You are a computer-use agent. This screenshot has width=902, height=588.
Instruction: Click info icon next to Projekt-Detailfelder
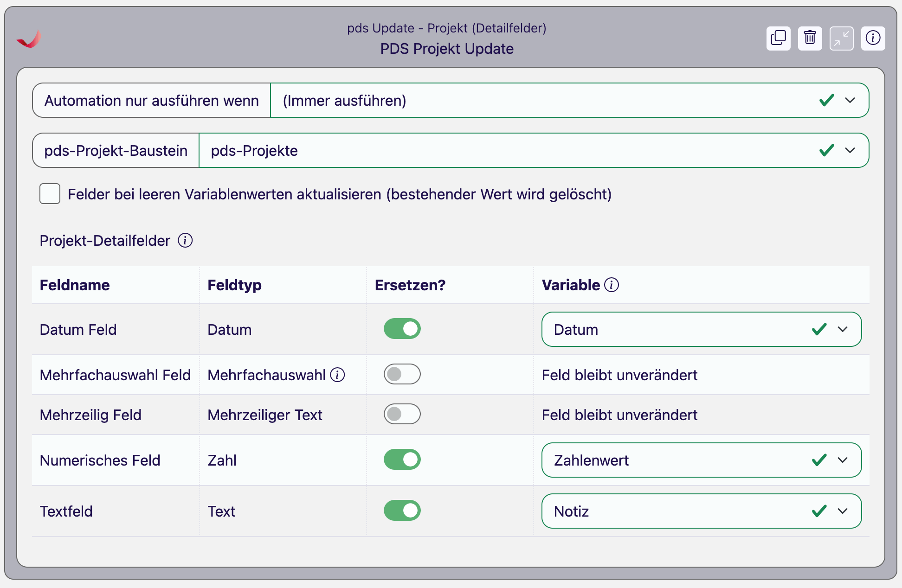coord(185,241)
